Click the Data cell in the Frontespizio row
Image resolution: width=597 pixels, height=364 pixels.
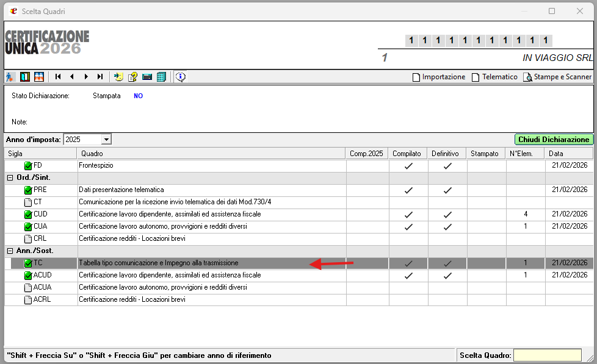click(570, 165)
